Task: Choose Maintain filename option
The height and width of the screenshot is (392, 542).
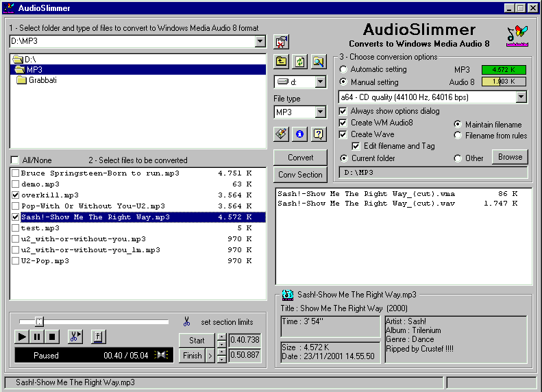Action: 458,124
